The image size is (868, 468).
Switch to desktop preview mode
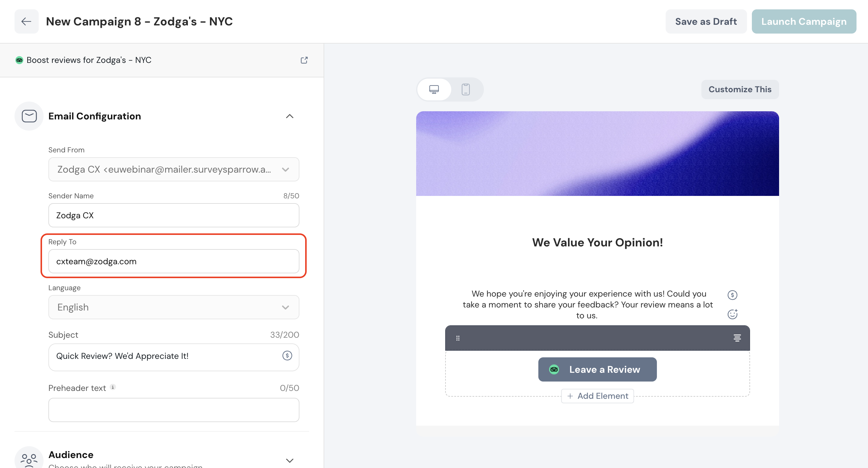point(434,89)
